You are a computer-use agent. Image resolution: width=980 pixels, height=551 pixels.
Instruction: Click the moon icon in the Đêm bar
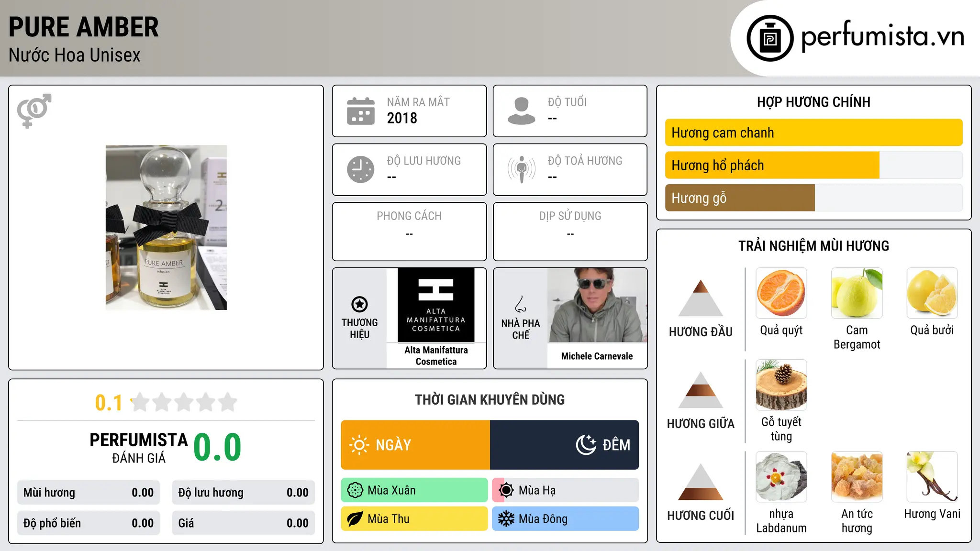[x=586, y=445]
